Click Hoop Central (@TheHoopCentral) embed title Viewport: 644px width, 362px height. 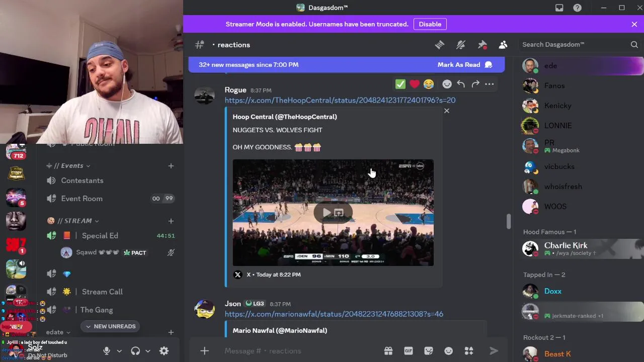[285, 117]
